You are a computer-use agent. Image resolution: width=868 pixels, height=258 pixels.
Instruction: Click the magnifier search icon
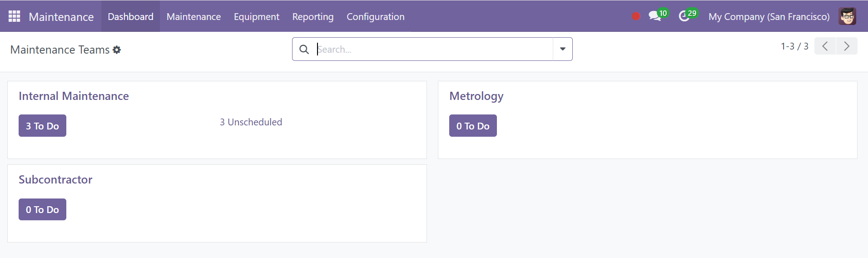point(304,49)
